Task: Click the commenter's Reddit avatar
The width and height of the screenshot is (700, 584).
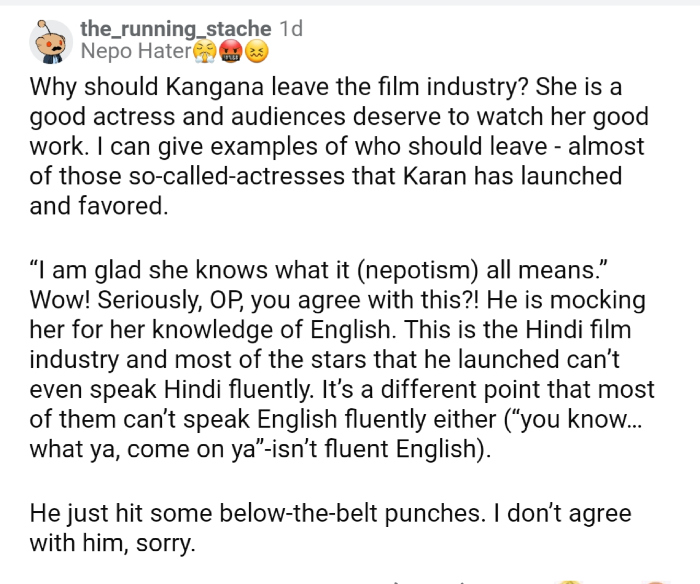Action: click(x=50, y=40)
